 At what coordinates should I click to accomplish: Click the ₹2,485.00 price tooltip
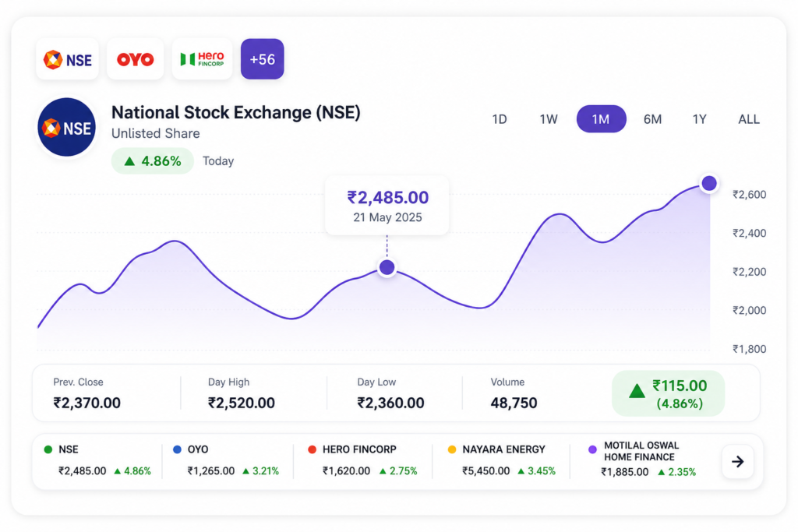tap(387, 206)
